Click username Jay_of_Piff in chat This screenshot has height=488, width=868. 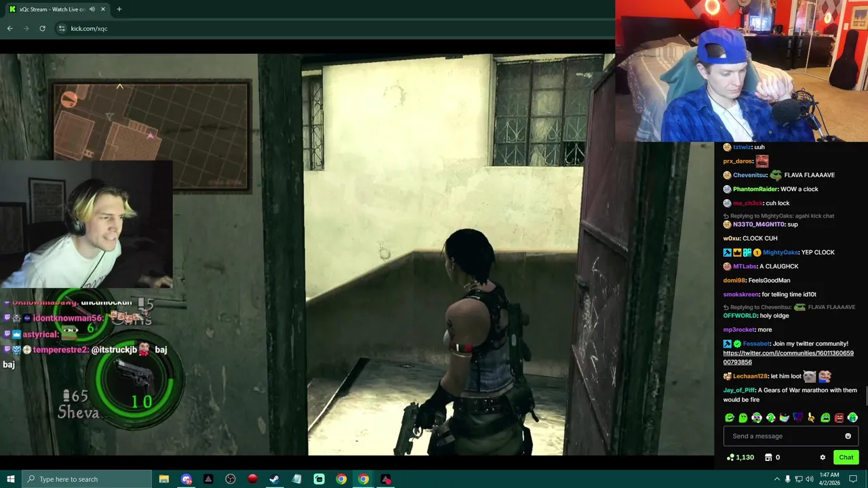(x=738, y=390)
